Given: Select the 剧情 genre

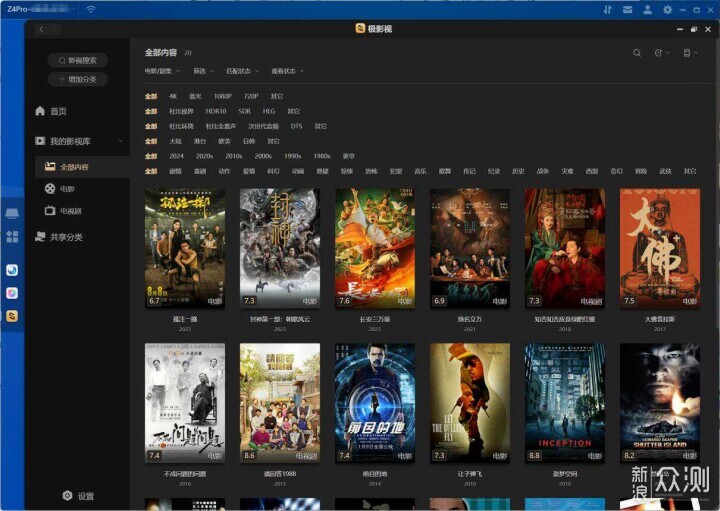Looking at the screenshot, I should pyautogui.click(x=175, y=171).
